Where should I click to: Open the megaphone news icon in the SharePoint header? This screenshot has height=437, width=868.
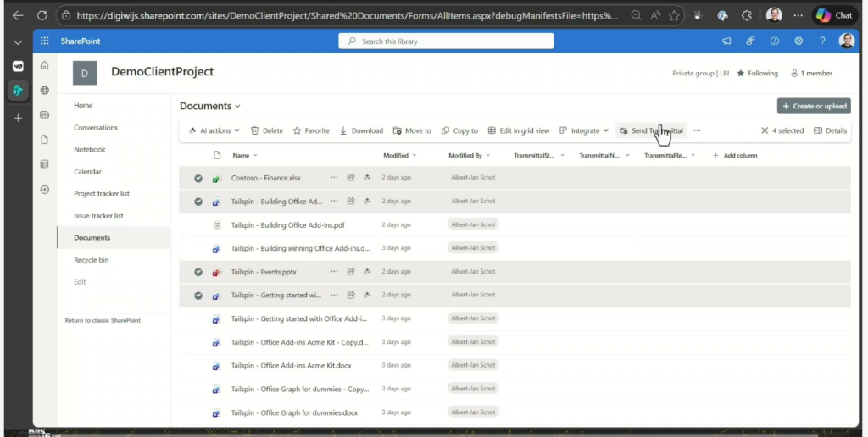click(x=726, y=41)
